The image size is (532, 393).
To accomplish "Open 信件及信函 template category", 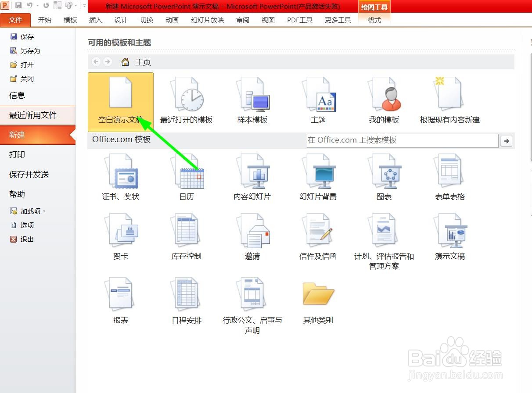I will [x=318, y=237].
